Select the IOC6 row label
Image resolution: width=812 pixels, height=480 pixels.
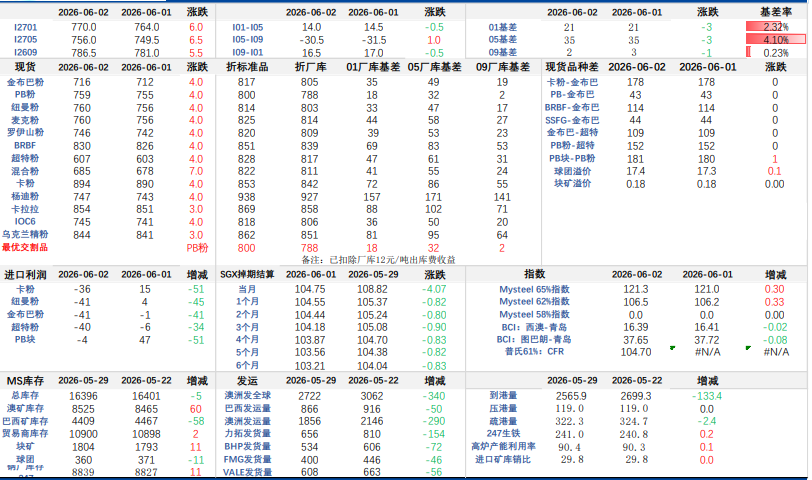[x=25, y=222]
